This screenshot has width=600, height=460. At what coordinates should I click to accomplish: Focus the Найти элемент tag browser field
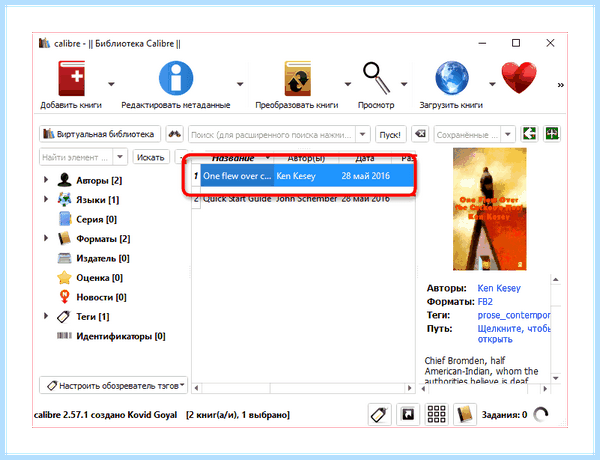point(76,157)
